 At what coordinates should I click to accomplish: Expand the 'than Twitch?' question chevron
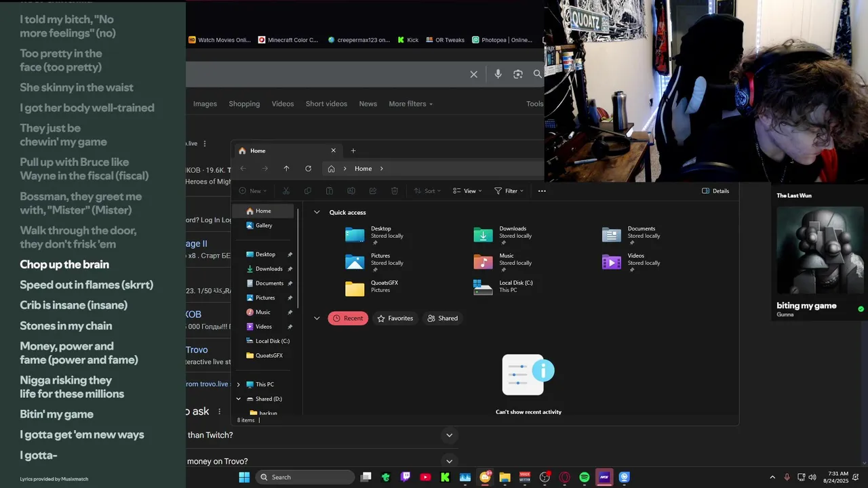click(x=449, y=435)
